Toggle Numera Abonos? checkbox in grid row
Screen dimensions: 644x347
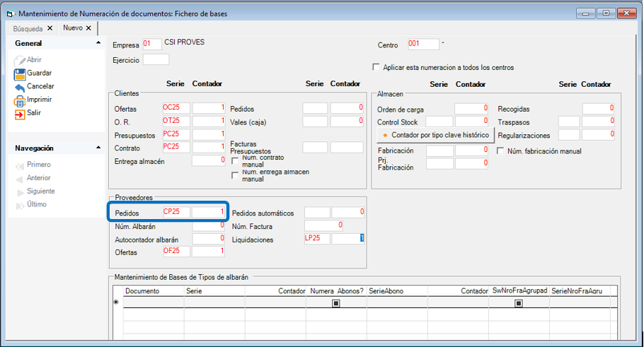click(336, 303)
